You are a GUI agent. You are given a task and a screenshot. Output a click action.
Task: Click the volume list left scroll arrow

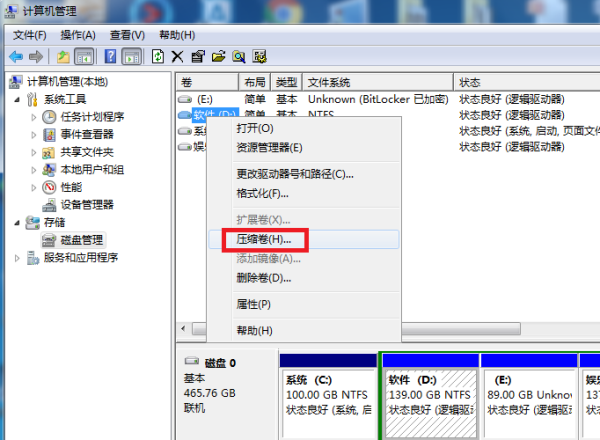tap(183, 329)
